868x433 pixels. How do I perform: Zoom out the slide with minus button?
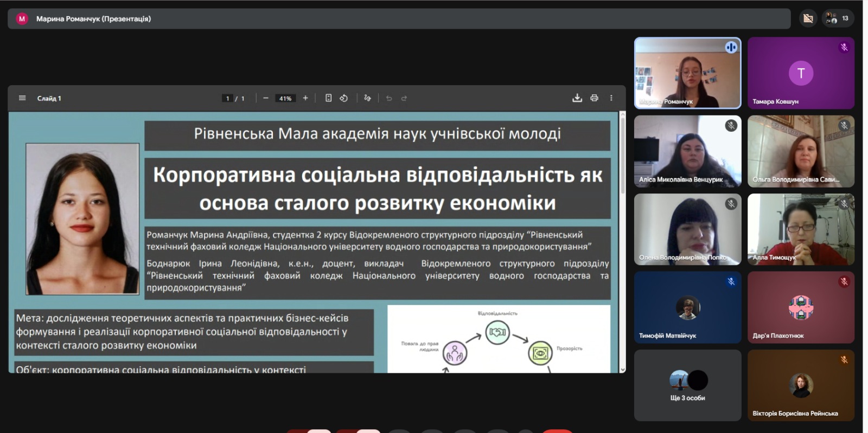(x=266, y=98)
